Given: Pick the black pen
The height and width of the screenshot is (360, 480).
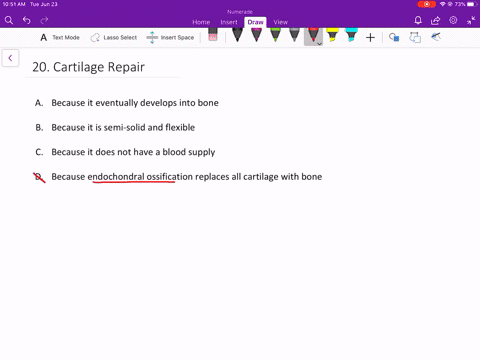Looking at the screenshot, I should tap(237, 35).
